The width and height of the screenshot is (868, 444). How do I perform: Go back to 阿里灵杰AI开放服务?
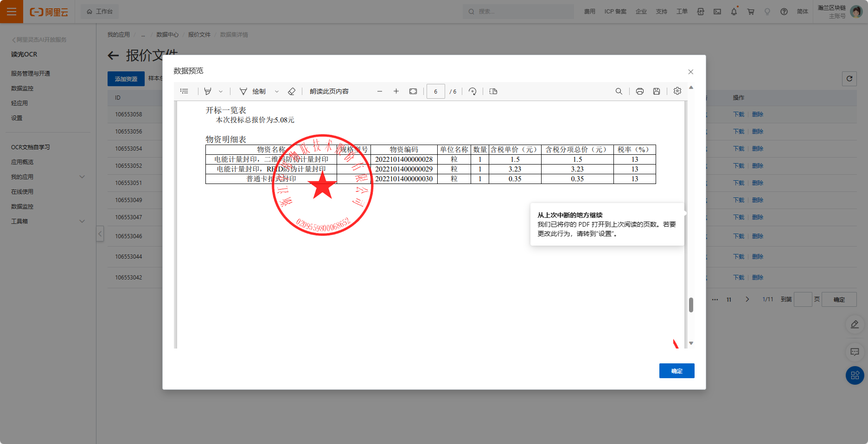click(x=39, y=40)
